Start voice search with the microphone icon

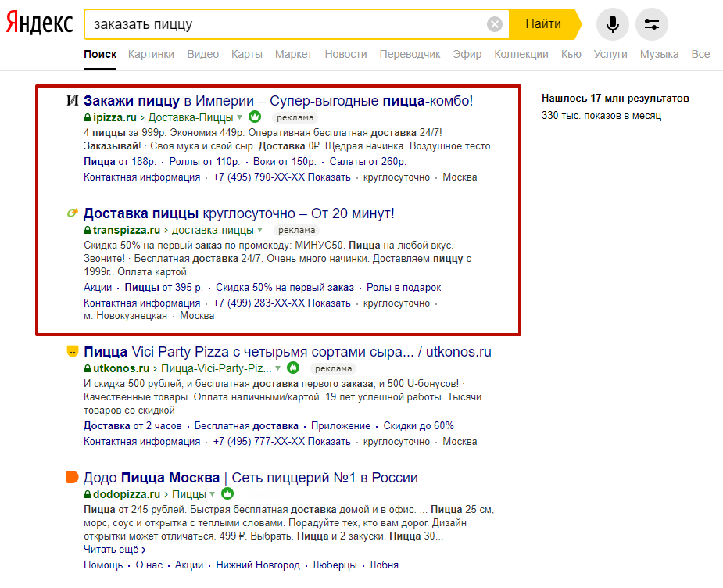612,24
